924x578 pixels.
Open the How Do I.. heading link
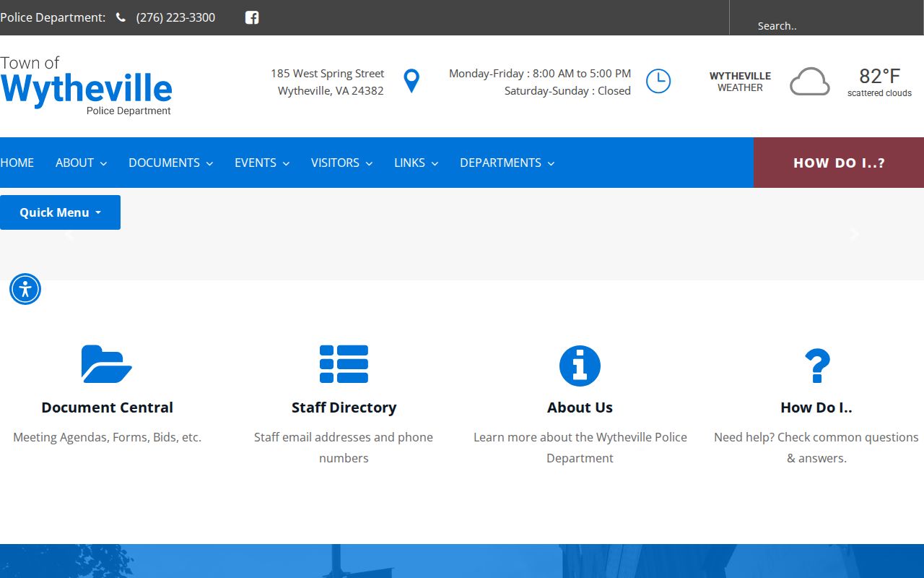pyautogui.click(x=816, y=407)
